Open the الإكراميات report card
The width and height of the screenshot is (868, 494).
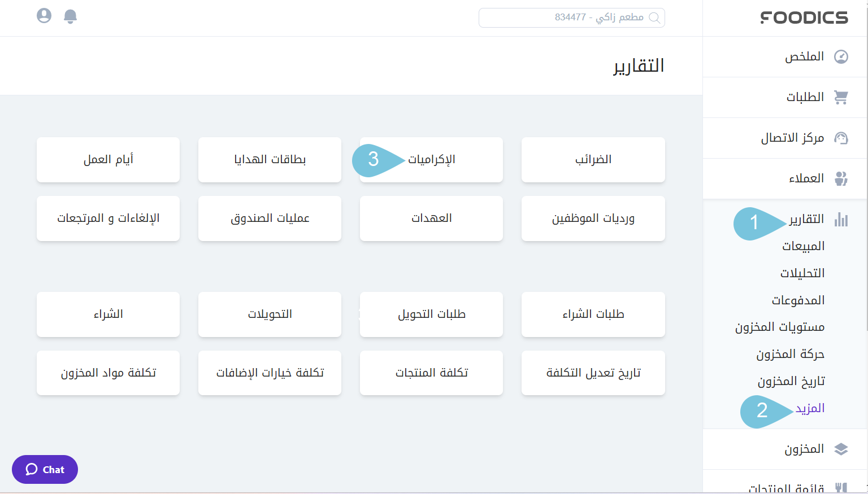coord(432,160)
